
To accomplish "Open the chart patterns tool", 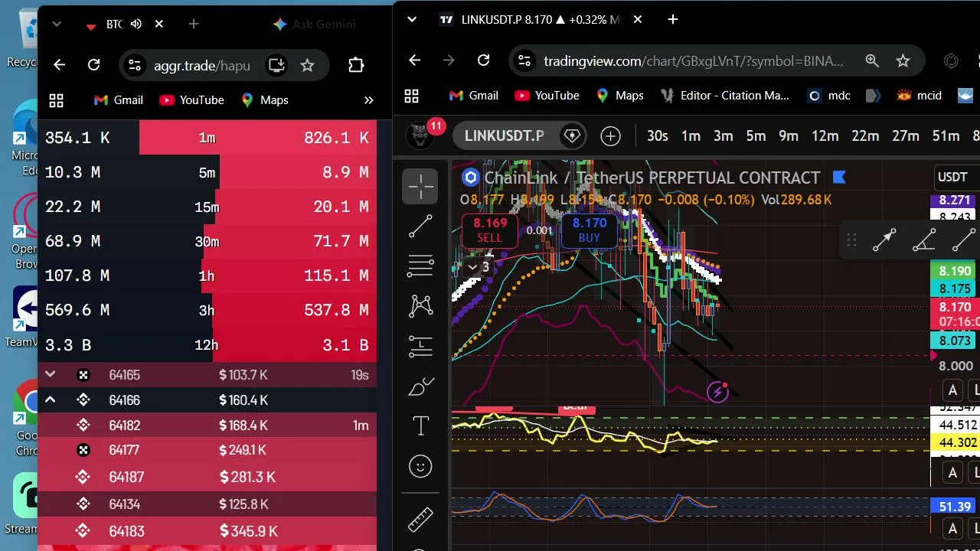I will (x=420, y=306).
